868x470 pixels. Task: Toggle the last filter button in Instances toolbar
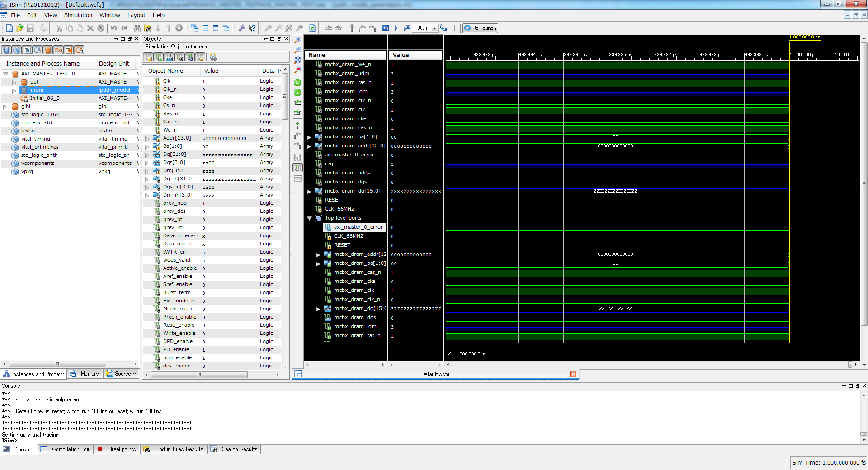pyautogui.click(x=79, y=50)
